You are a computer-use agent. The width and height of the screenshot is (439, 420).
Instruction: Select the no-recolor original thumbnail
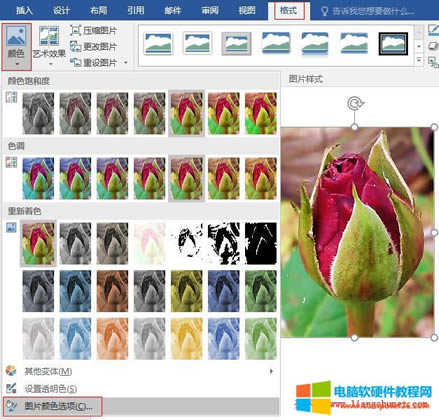(38, 243)
